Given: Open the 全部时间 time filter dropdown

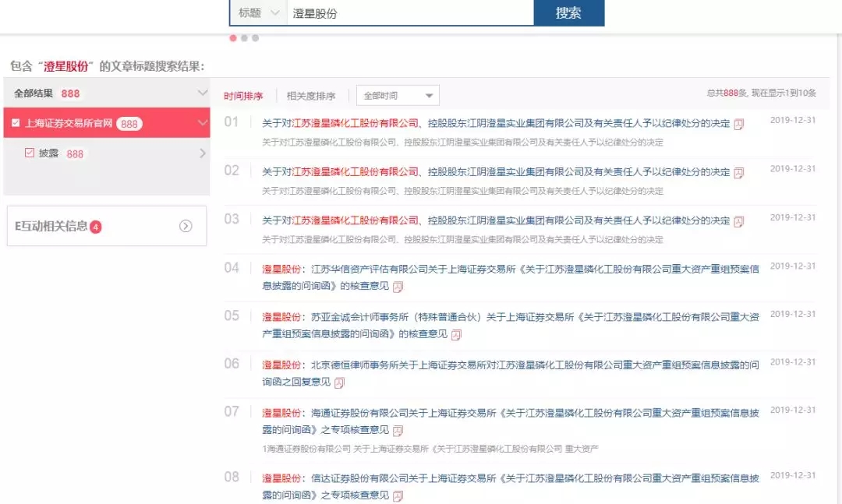Looking at the screenshot, I should coord(398,96).
